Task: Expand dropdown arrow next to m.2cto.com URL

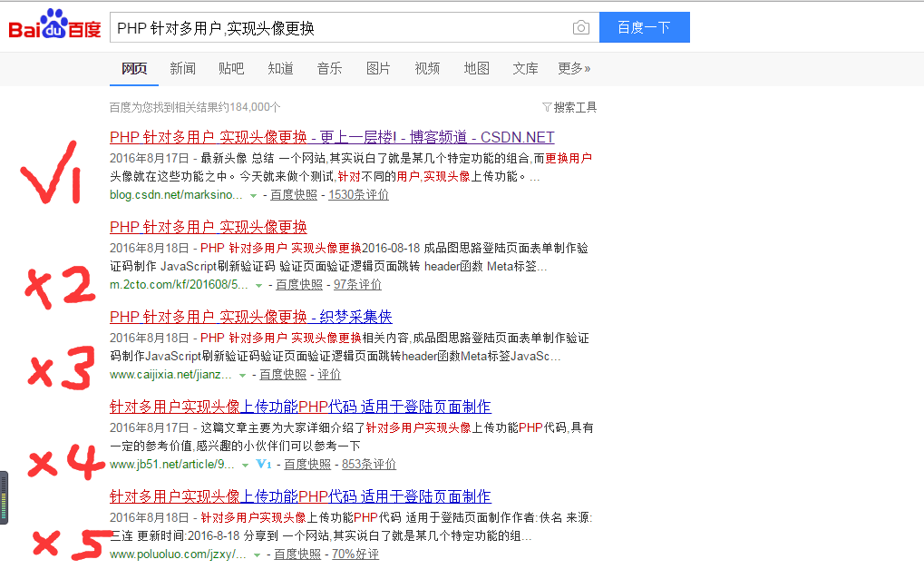Action: (x=258, y=285)
